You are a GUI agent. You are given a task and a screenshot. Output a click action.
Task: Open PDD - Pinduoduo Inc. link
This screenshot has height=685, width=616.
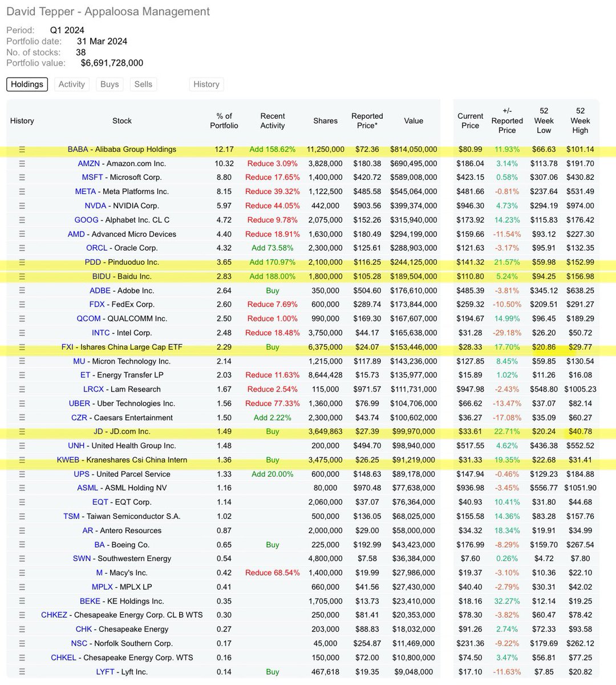coord(122,262)
